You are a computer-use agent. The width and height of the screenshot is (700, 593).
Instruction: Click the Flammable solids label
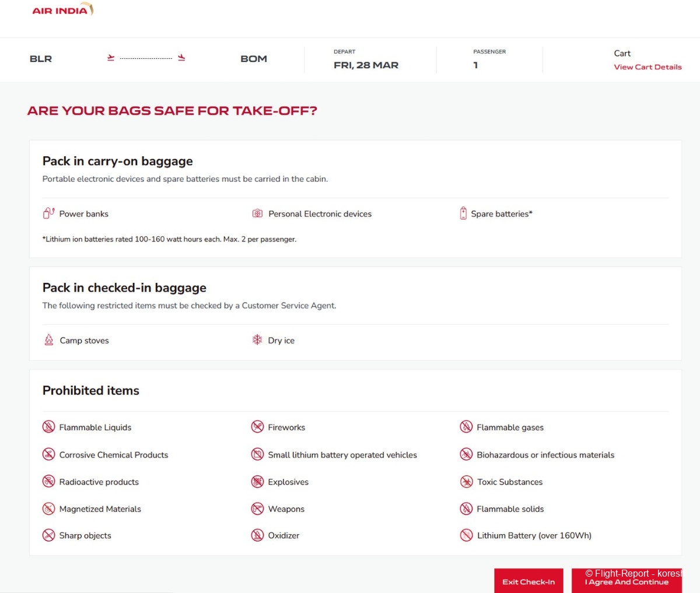tap(510, 509)
